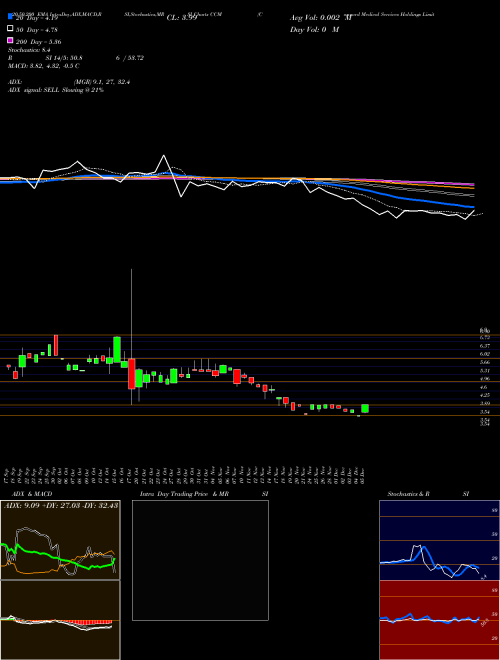The height and width of the screenshot is (660, 500).
Task: Click the white price line's highest spike
Action: point(164,156)
